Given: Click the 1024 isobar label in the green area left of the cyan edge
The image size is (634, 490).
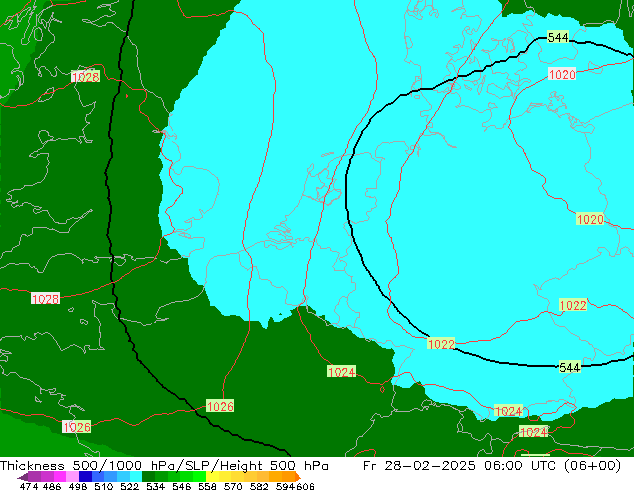Looking at the screenshot, I should (x=342, y=372).
